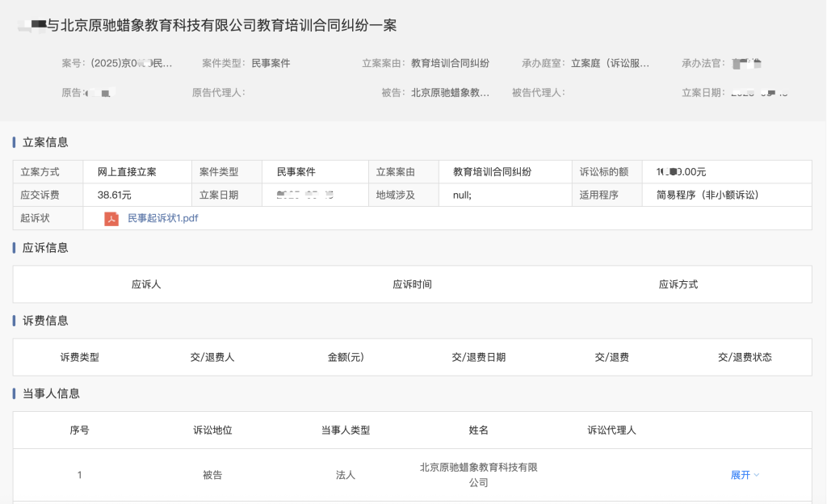Click the 交/退费人 column header
This screenshot has height=504, width=827.
coord(212,358)
